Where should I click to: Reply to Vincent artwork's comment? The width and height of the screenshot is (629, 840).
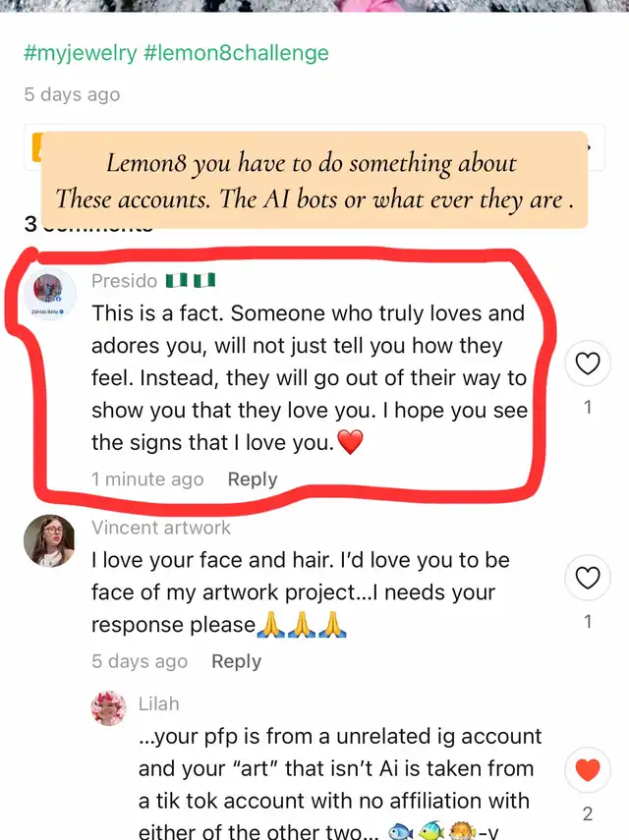(x=236, y=661)
